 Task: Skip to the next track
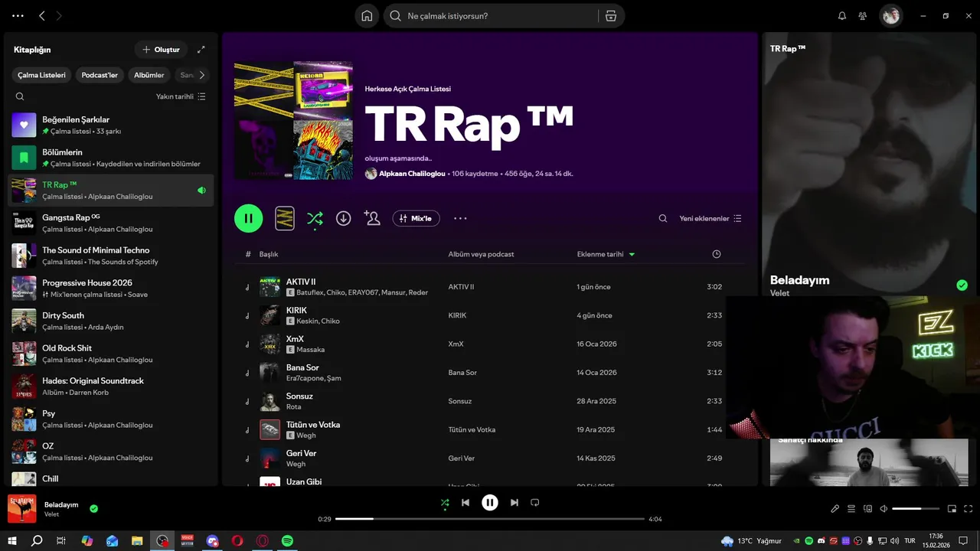pos(514,503)
